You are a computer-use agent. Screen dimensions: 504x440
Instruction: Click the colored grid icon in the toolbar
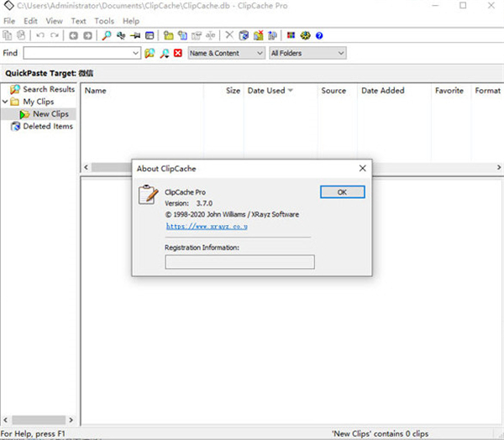click(x=291, y=36)
